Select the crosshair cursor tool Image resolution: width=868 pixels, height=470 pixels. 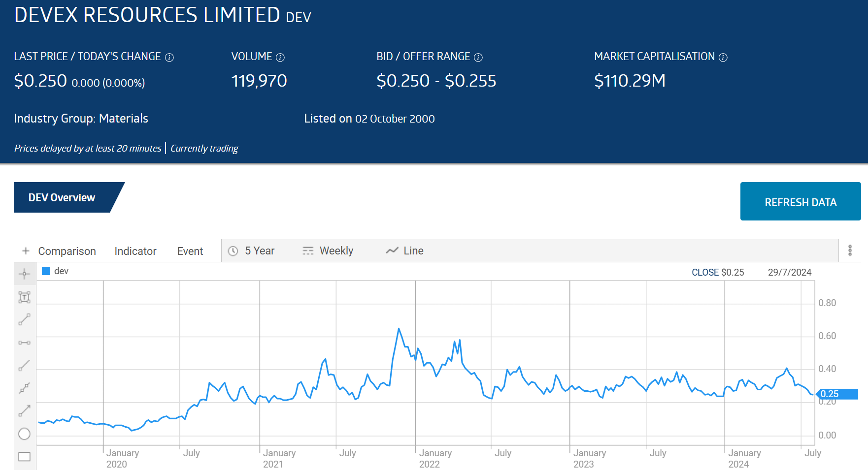[x=25, y=274]
